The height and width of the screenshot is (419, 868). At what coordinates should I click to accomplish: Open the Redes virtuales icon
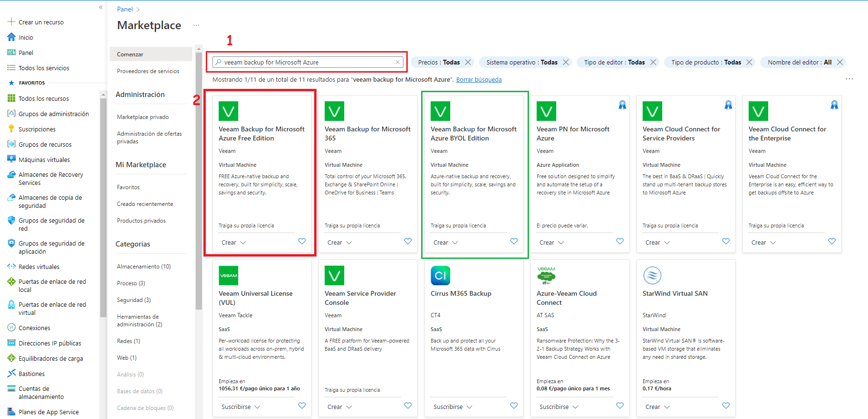coord(11,267)
